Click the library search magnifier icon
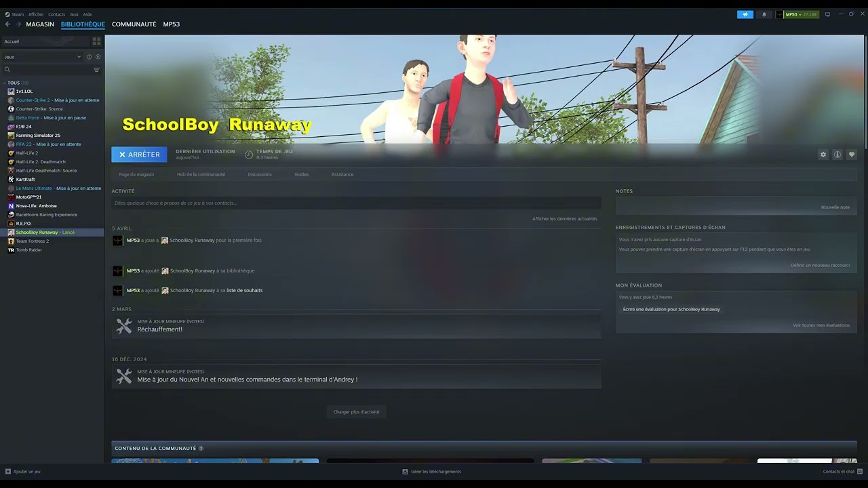The height and width of the screenshot is (488, 868). (x=7, y=70)
